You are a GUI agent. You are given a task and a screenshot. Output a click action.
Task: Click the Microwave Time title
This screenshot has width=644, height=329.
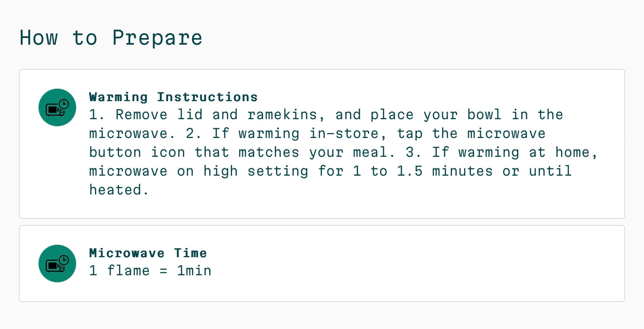point(148,253)
